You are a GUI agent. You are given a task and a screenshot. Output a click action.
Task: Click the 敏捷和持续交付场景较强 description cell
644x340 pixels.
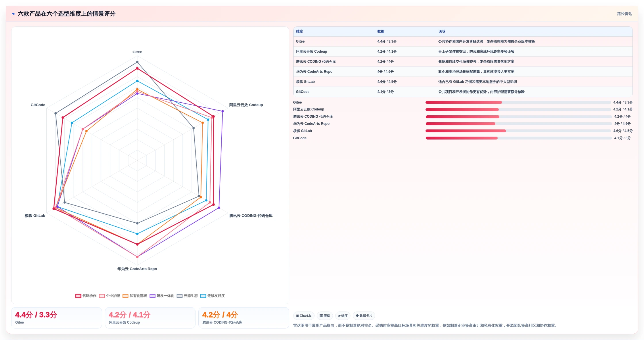click(476, 62)
